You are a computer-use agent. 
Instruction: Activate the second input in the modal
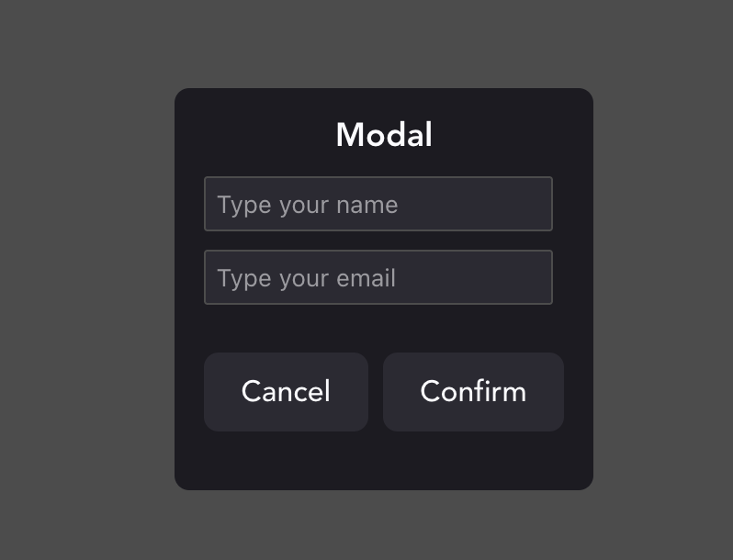[x=378, y=277]
